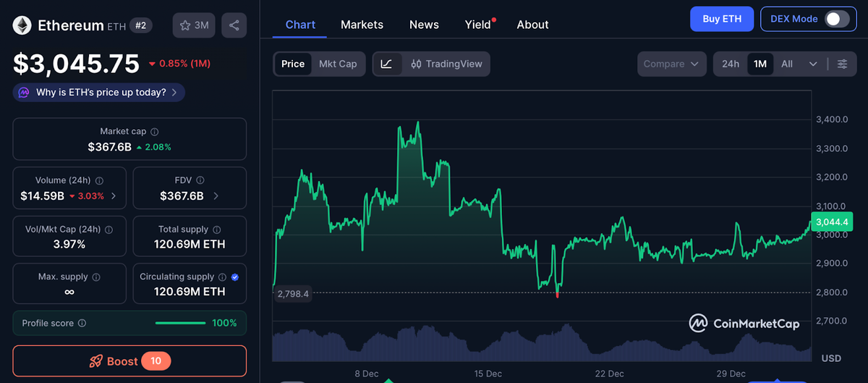Expand FDV details chevron

click(x=216, y=196)
